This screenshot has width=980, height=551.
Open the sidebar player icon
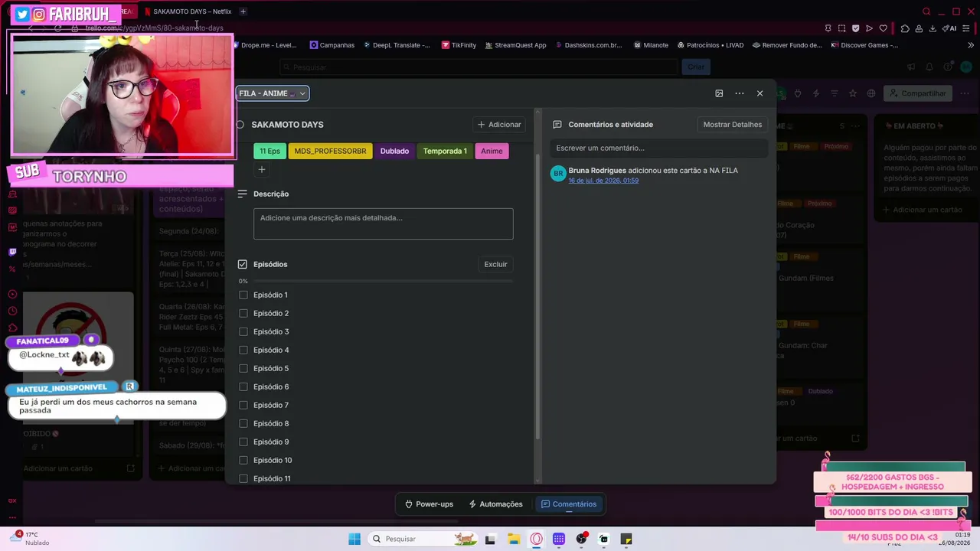coord(12,294)
